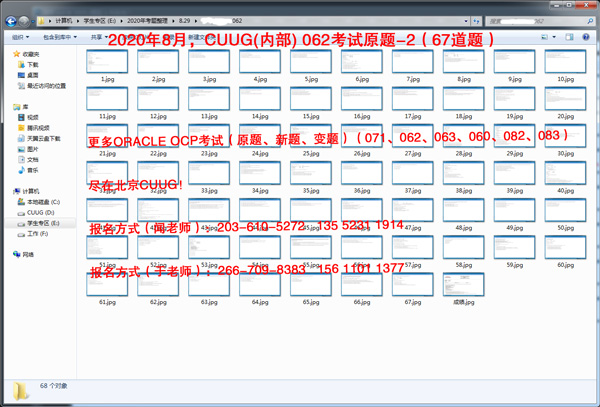Viewport: 600px width, 407px height.
Task: Open the address bar history dropdown arrow
Action: [466, 21]
